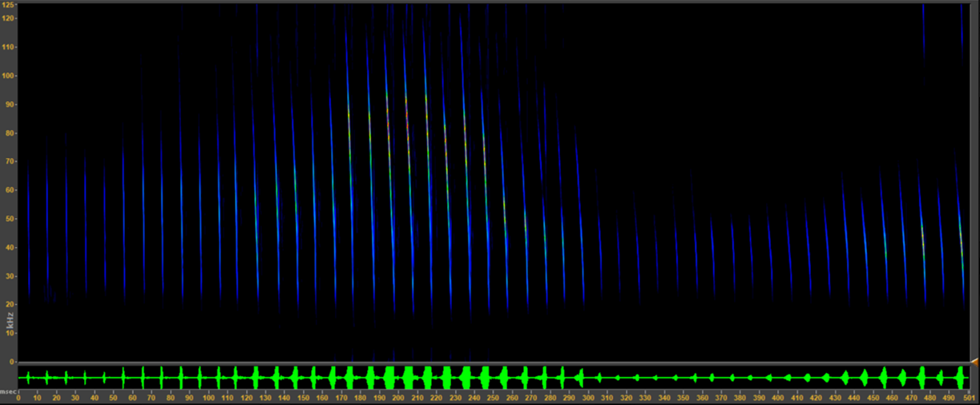This screenshot has width=980, height=405.
Task: Click the brightest spectrogram call near 205 msec
Action: pos(407,120)
